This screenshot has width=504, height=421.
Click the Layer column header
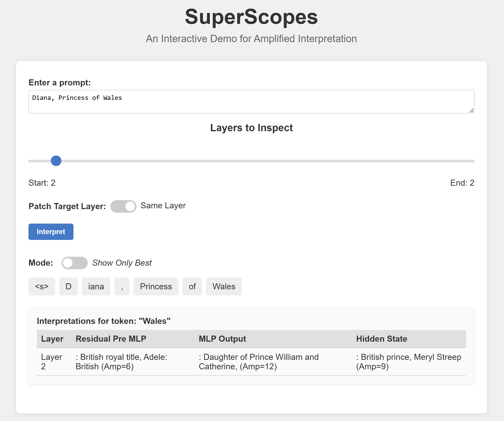click(52, 339)
